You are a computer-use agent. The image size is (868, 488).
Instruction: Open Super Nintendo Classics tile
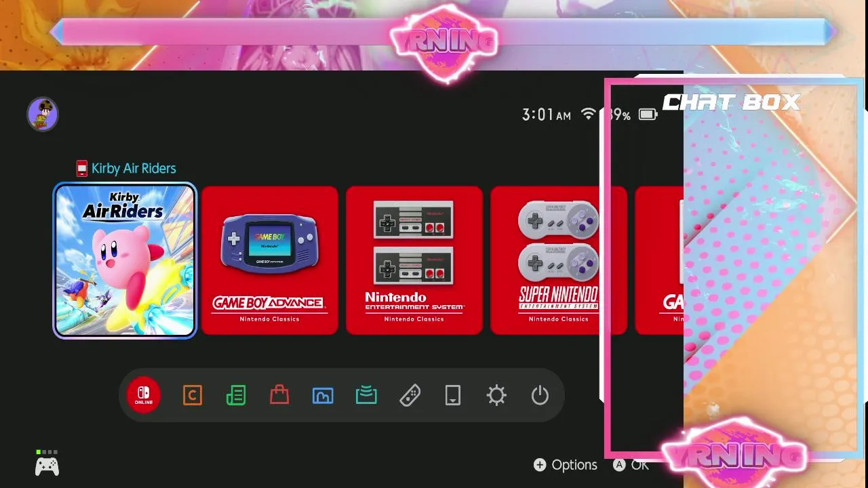click(x=559, y=260)
